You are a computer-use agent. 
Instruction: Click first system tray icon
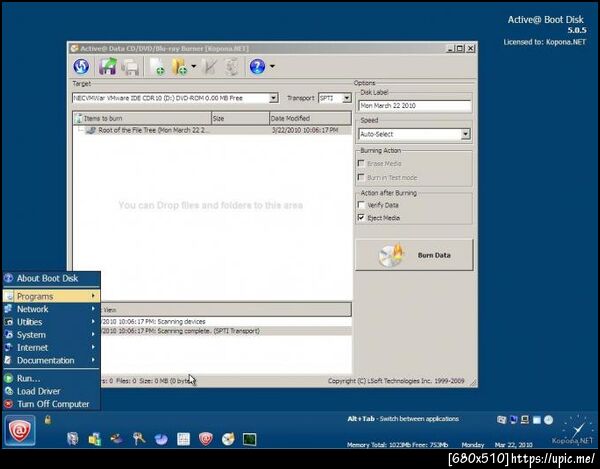(x=501, y=420)
